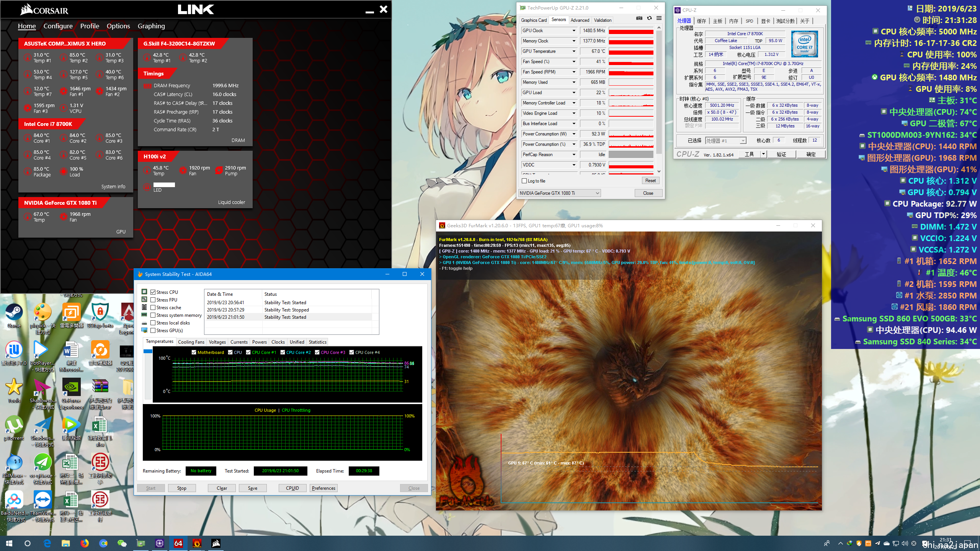Switch to FurMark taskbar icon
Image resolution: width=980 pixels, height=551 pixels.
point(197,543)
